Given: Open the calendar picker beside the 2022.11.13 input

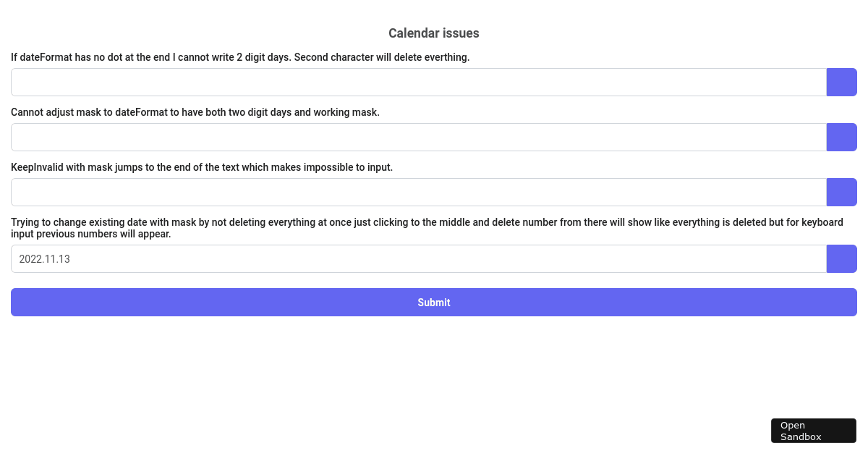Looking at the screenshot, I should (x=841, y=258).
